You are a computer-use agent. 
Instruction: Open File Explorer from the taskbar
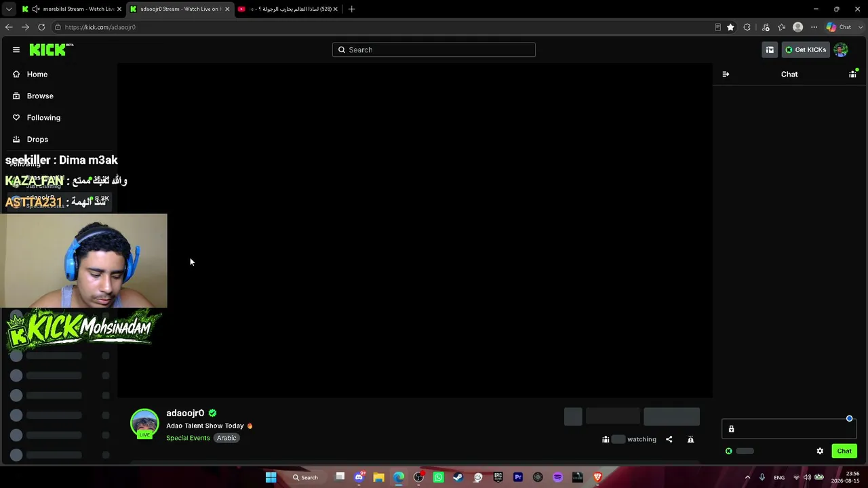[379, 477]
